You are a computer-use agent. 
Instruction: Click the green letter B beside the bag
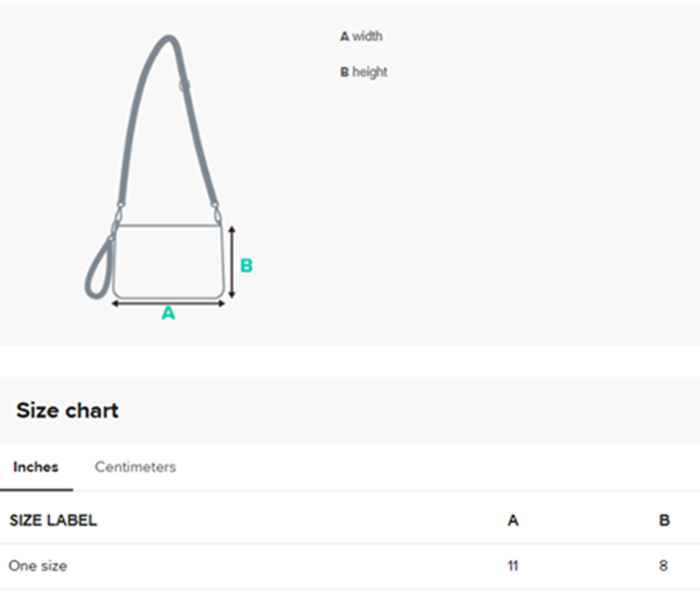(x=247, y=266)
